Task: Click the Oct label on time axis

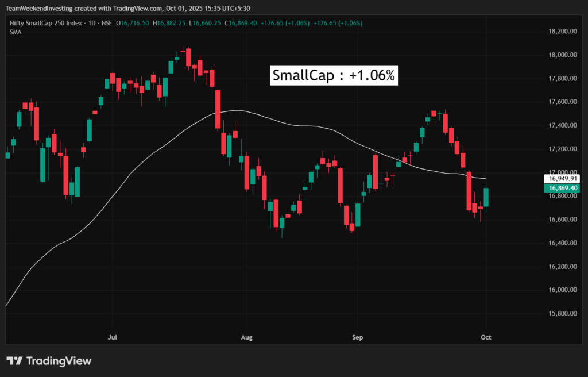Action: tap(486, 337)
